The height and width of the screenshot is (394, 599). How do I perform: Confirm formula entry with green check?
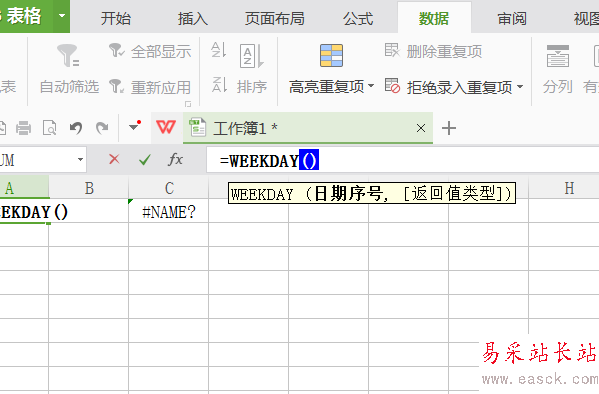145,159
